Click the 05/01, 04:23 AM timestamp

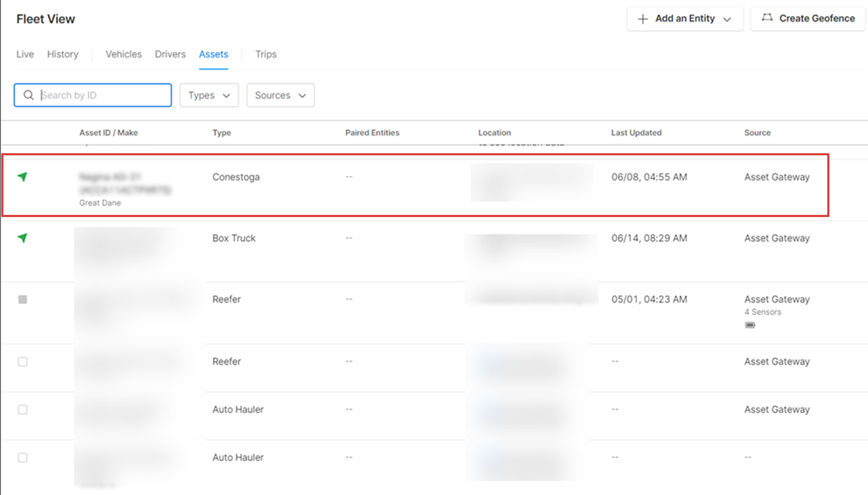pyautogui.click(x=649, y=299)
